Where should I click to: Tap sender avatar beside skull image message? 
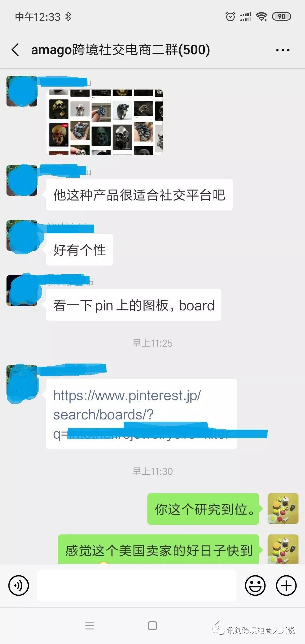(x=22, y=91)
